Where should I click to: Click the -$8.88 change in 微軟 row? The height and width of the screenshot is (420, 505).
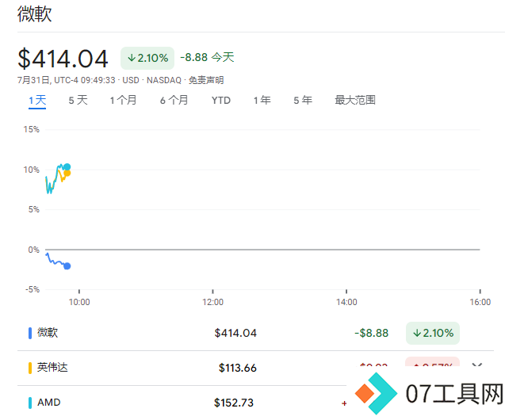point(372,333)
